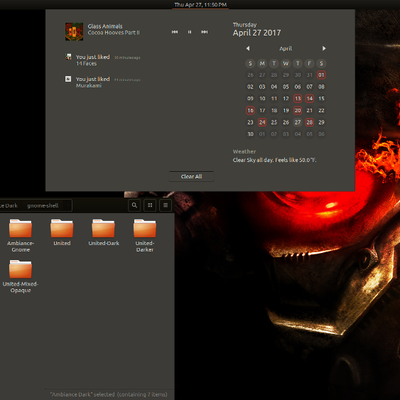Image resolution: width=400 pixels, height=400 pixels.
Task: Go to previous month in calendar
Action: pyautogui.click(x=248, y=48)
